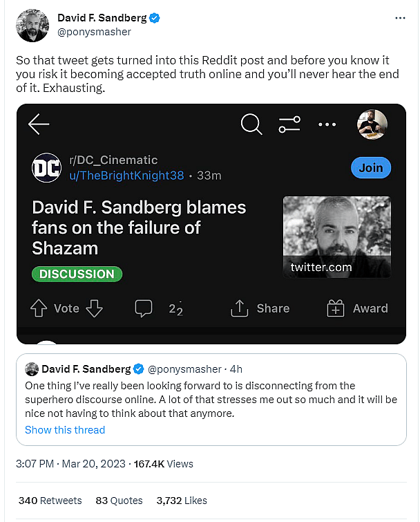Open the Reddit filter sliders icon
Screen dimensions: 420x522
289,124
